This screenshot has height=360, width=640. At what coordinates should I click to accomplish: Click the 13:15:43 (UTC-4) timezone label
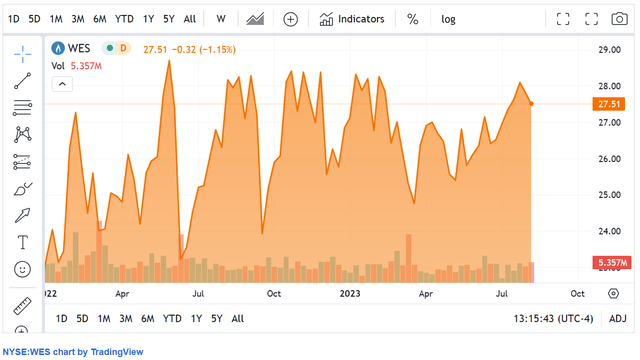pos(553,318)
